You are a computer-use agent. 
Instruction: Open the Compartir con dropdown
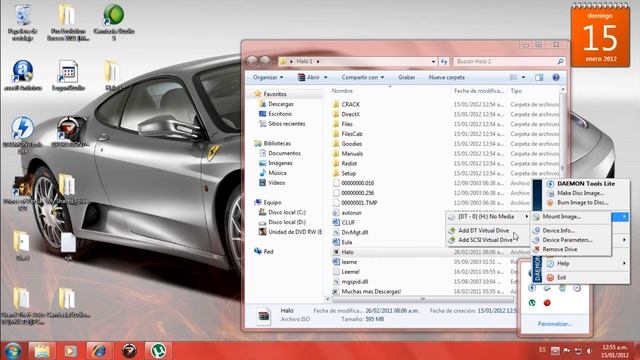(362, 77)
